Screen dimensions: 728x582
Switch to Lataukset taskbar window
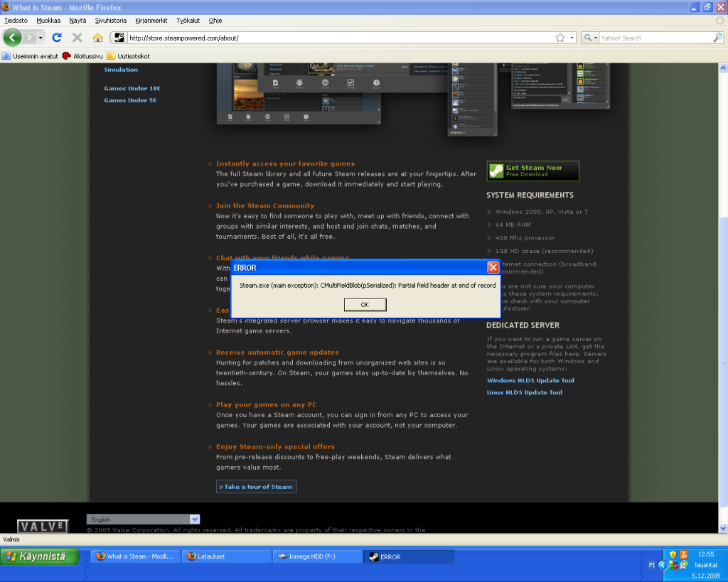point(226,556)
